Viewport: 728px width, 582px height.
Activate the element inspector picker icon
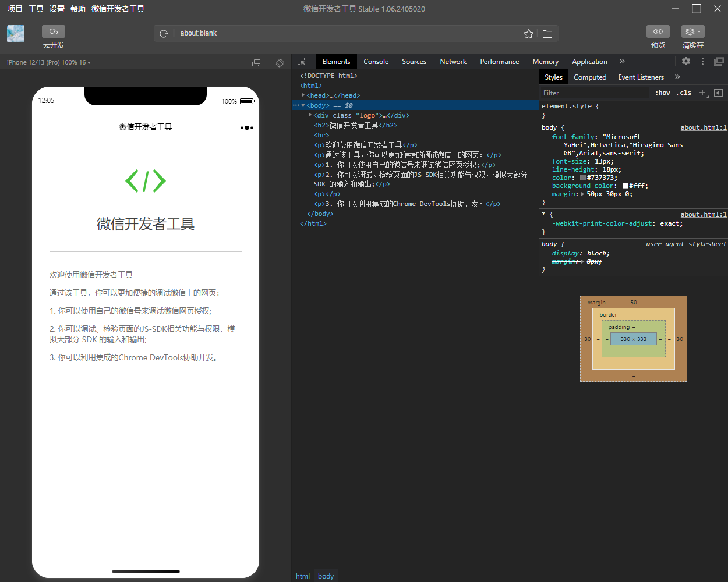point(301,61)
